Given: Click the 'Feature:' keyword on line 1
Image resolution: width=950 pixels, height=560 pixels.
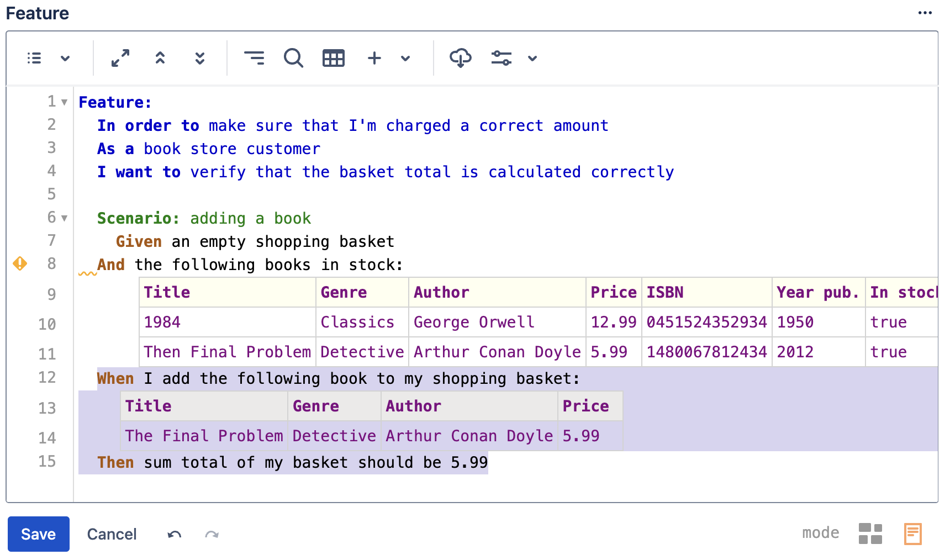Looking at the screenshot, I should (115, 102).
